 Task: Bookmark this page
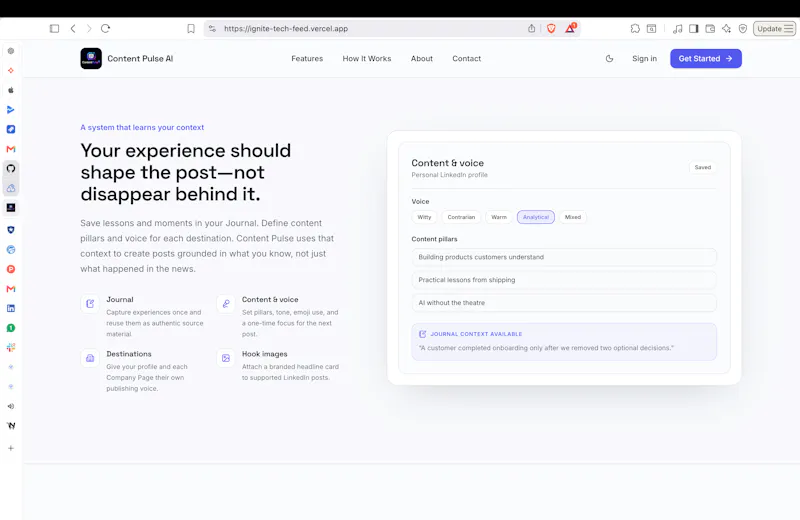tap(191, 29)
